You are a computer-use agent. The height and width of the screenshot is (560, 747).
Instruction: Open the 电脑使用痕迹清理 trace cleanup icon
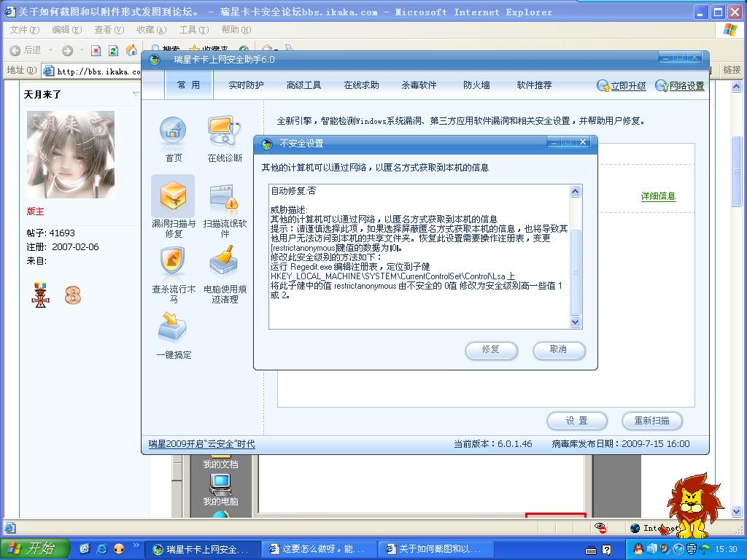223,261
